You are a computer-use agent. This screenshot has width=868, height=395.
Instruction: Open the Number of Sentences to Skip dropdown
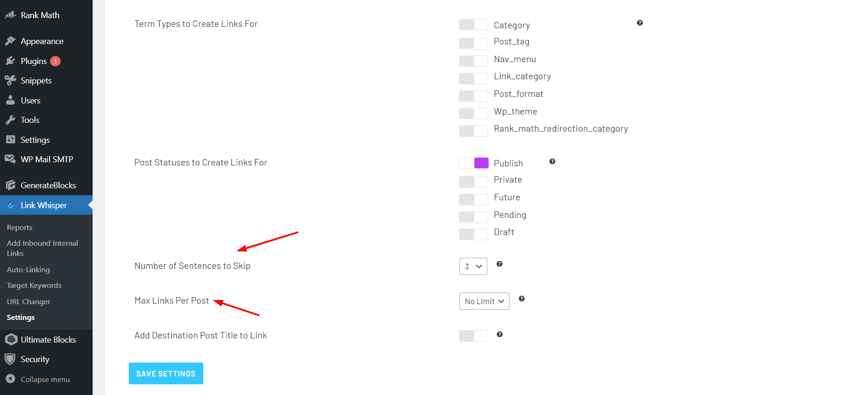[x=473, y=267]
